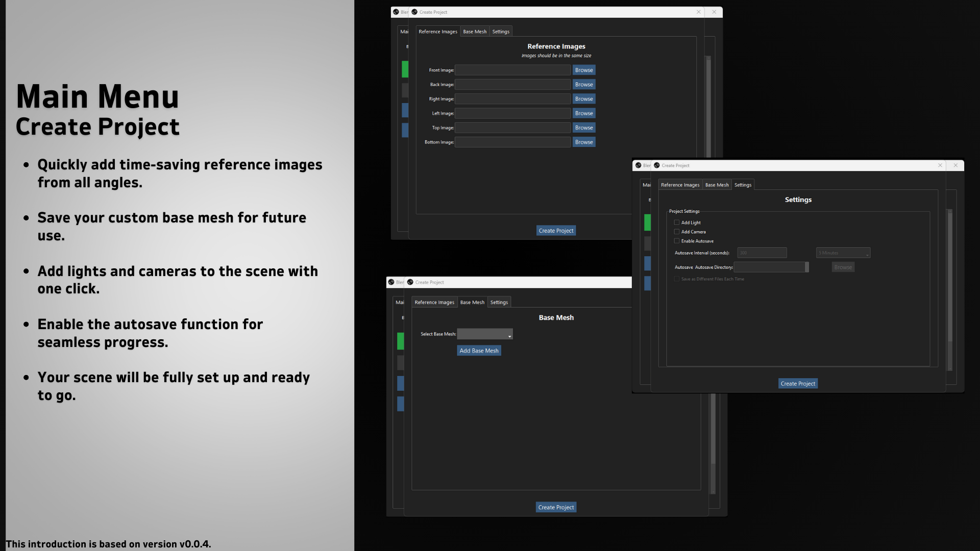Close the Create Project dialog showing Settings
Image resolution: width=980 pixels, height=551 pixels.
click(x=940, y=165)
